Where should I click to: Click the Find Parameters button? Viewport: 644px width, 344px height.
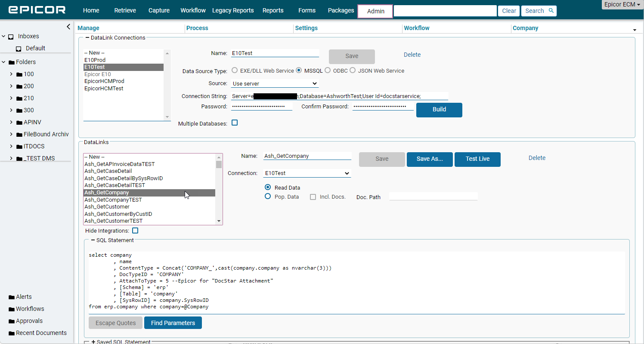(173, 322)
